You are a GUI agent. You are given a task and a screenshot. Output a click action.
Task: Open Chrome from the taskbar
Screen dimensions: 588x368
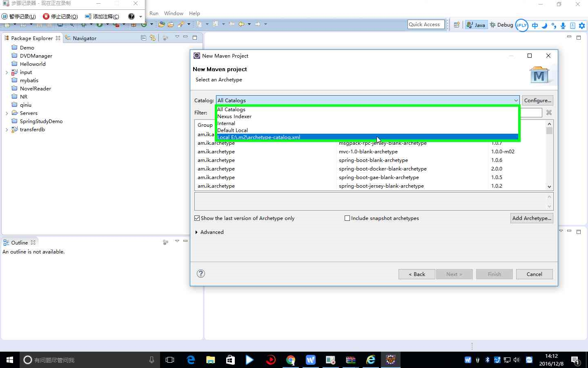291,360
